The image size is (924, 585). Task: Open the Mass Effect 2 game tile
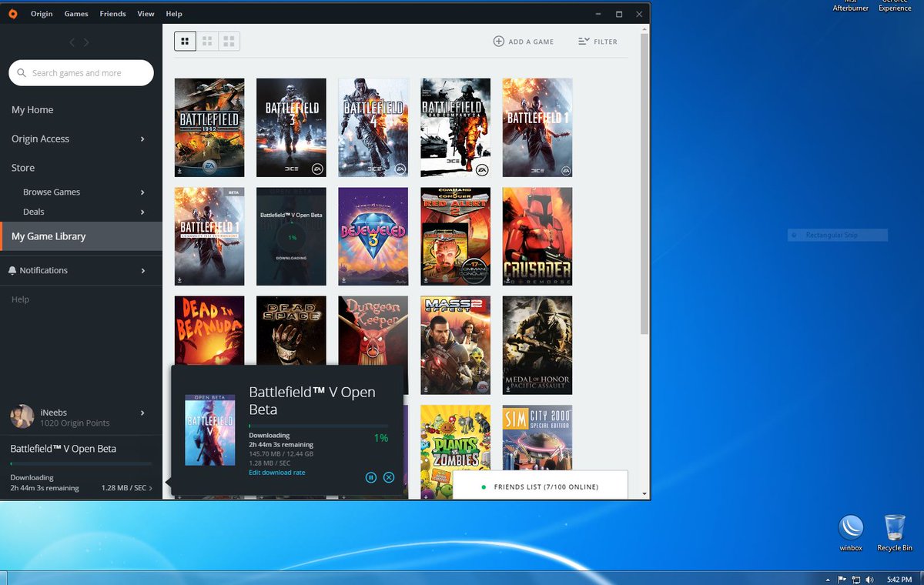[455, 346]
